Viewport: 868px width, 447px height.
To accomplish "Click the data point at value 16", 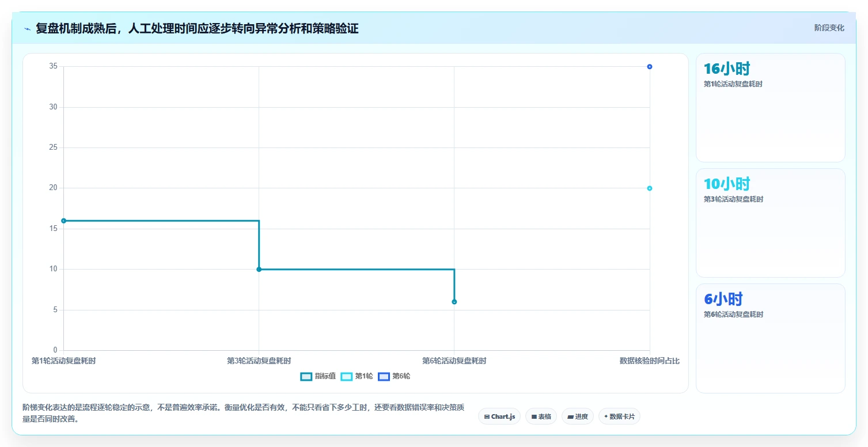I will [x=63, y=221].
